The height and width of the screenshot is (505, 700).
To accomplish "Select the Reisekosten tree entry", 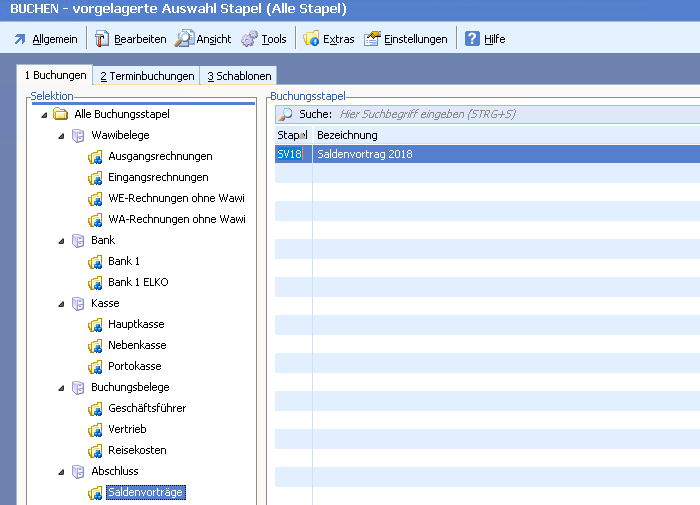I will coord(137,451).
